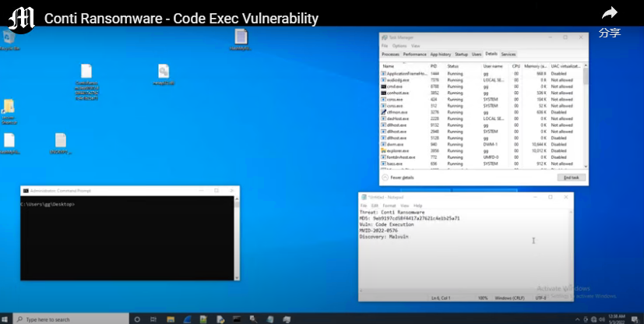Open the App history tab

tap(440, 55)
